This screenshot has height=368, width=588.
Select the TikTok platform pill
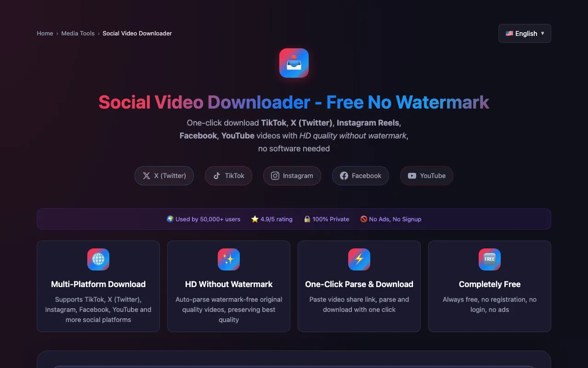228,176
